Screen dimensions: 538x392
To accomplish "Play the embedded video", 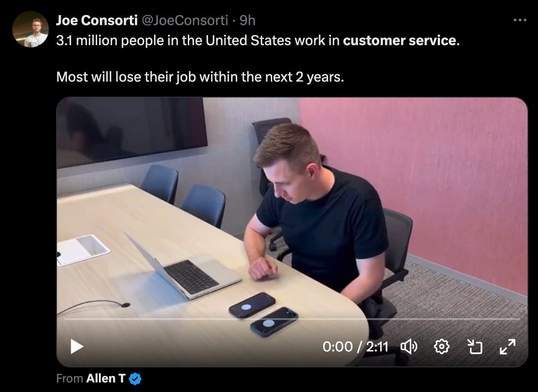I will (x=77, y=346).
